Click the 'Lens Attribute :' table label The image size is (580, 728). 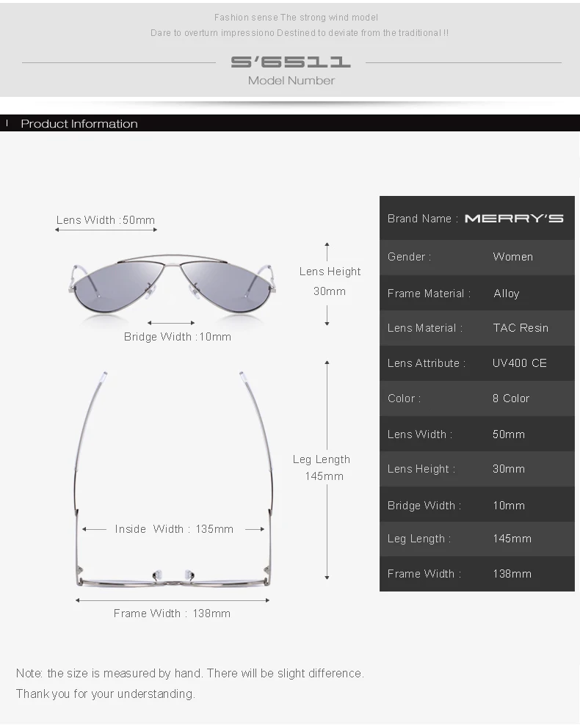point(427,363)
